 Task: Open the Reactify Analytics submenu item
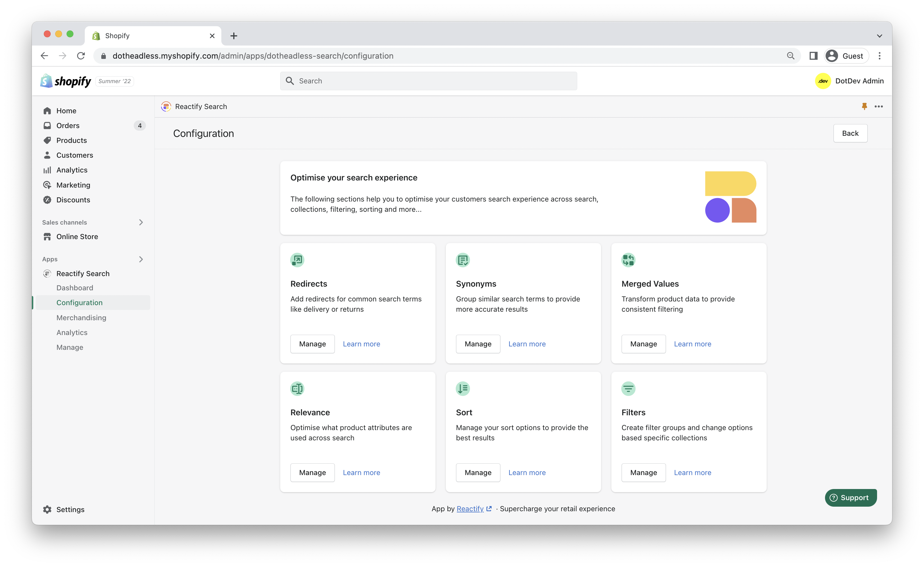tap(72, 332)
